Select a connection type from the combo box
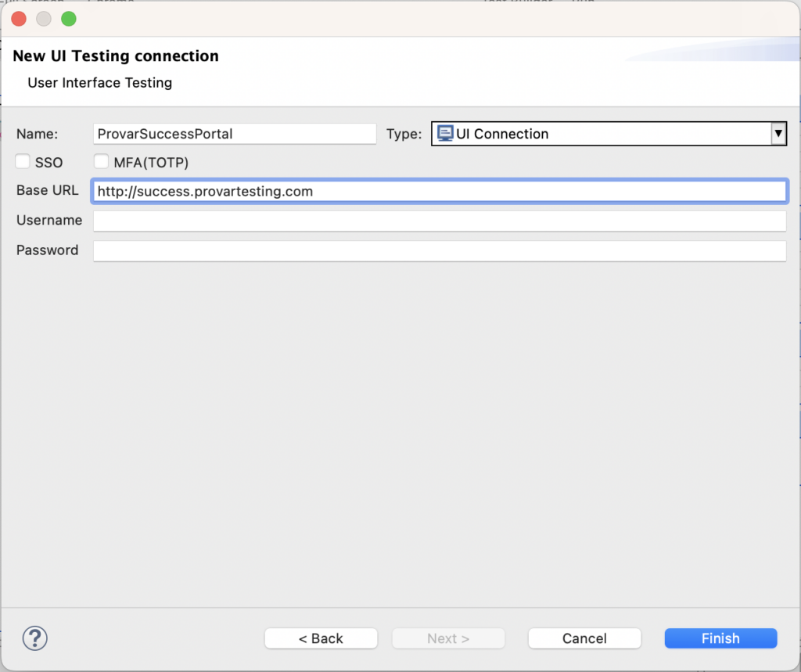Viewport: 801px width, 672px height. [602, 133]
